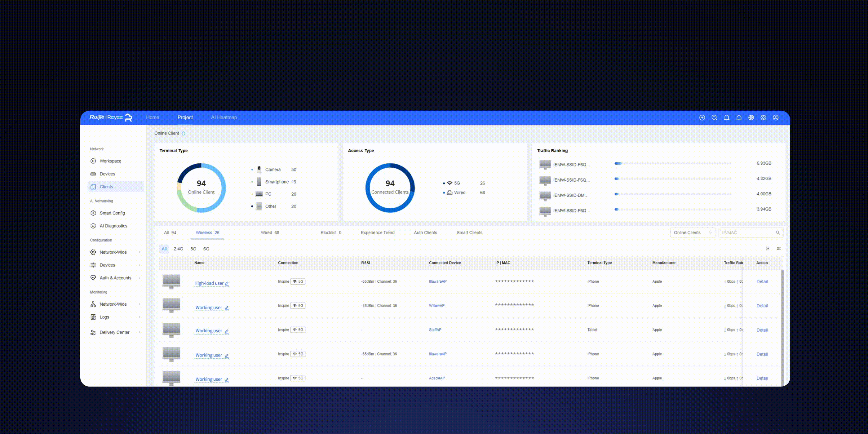Click the add (plus circle) icon in header
This screenshot has width=868, height=434.
click(x=702, y=117)
